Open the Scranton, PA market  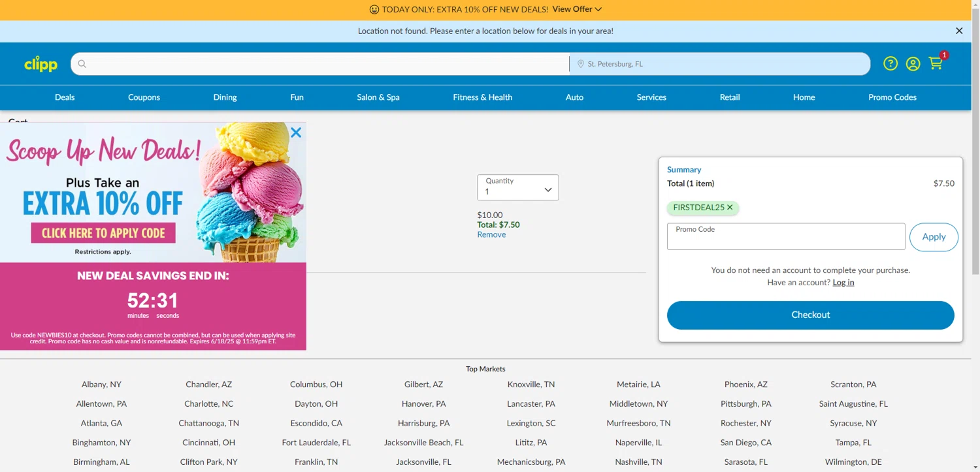pyautogui.click(x=853, y=385)
